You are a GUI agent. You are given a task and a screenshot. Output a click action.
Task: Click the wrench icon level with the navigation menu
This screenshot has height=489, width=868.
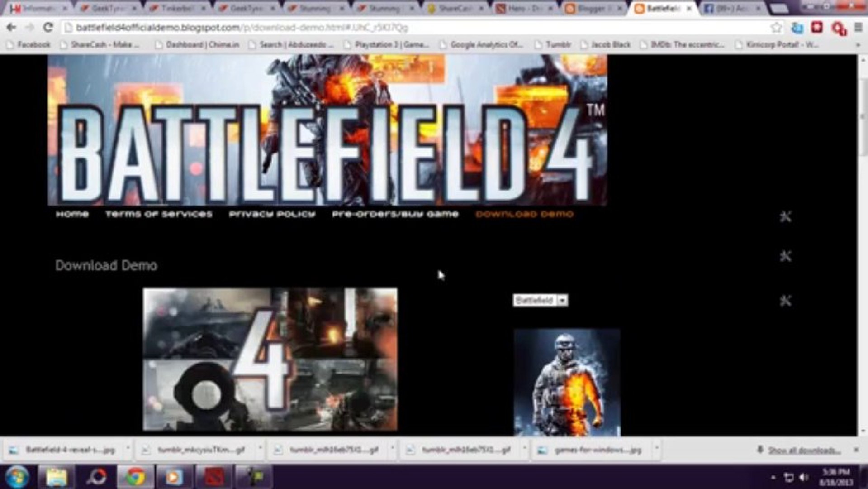786,217
